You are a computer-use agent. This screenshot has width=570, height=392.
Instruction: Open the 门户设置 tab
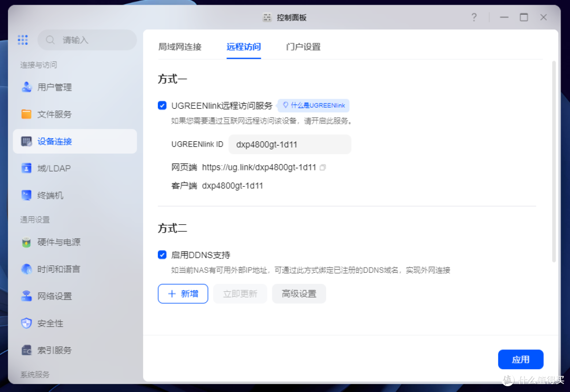point(303,47)
